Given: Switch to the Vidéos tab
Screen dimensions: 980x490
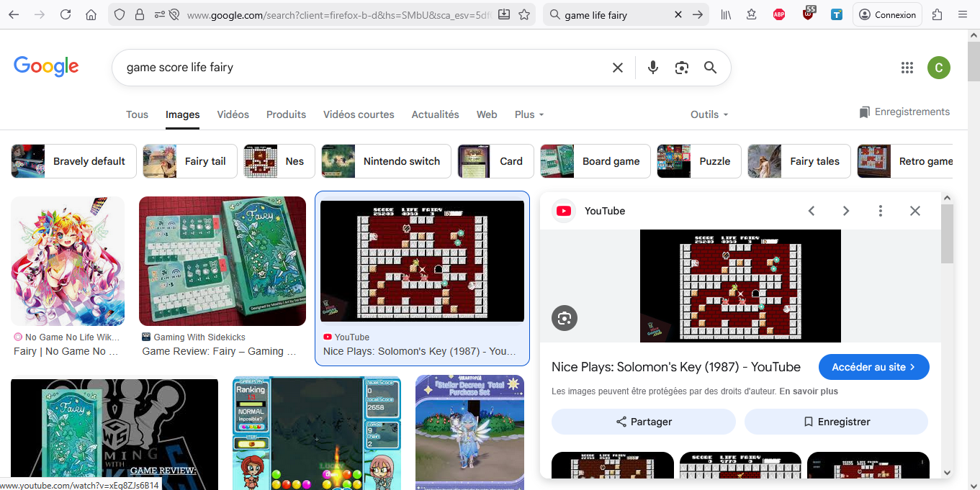Looking at the screenshot, I should [x=233, y=114].
